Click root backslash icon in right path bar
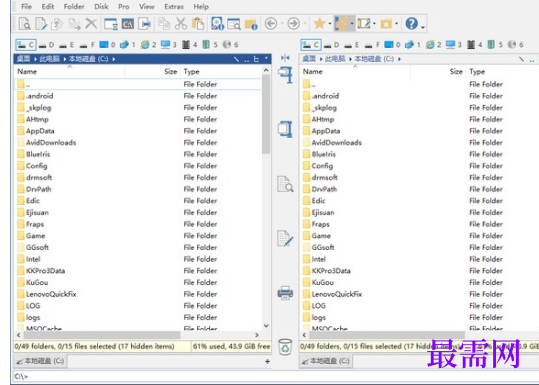Screen dimensions: 539x385 tap(521, 59)
